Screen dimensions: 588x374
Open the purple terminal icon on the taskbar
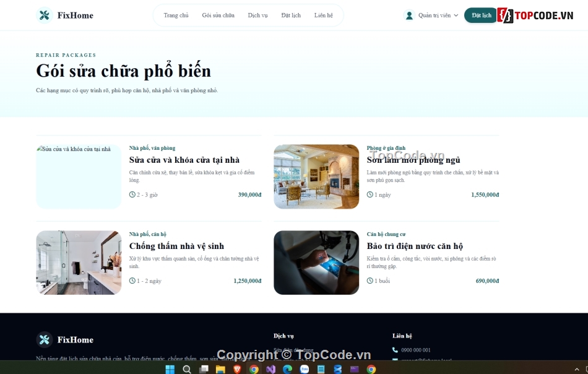pyautogui.click(x=355, y=370)
